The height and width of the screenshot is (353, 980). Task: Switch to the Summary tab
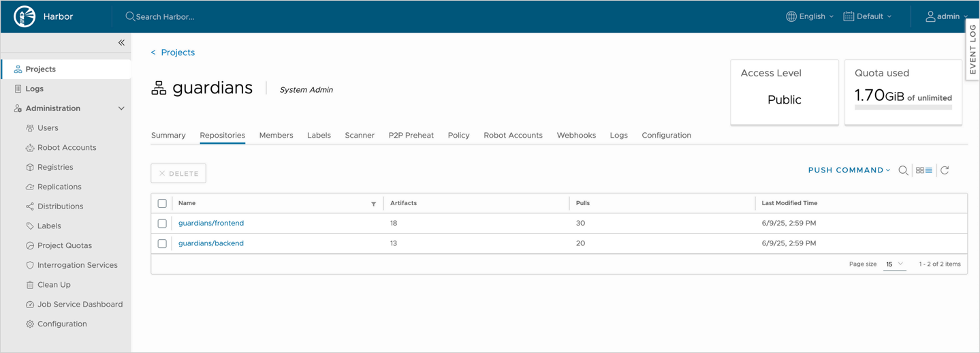pos(168,135)
